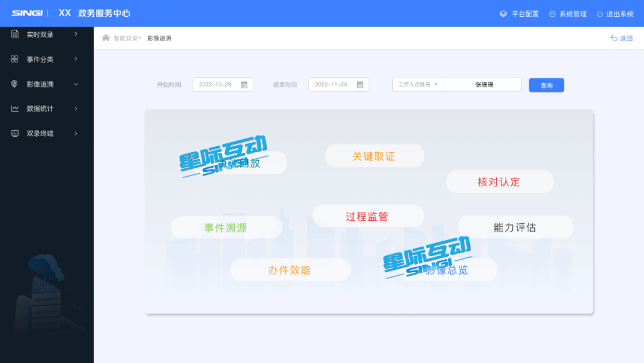The width and height of the screenshot is (644, 363).
Task: Click the 事件分类 grid icon
Action: (15, 59)
